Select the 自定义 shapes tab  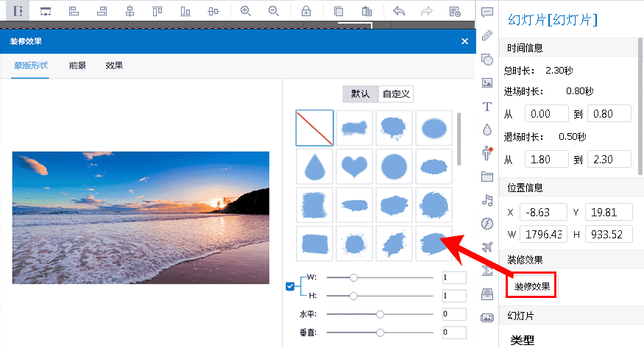pyautogui.click(x=396, y=94)
